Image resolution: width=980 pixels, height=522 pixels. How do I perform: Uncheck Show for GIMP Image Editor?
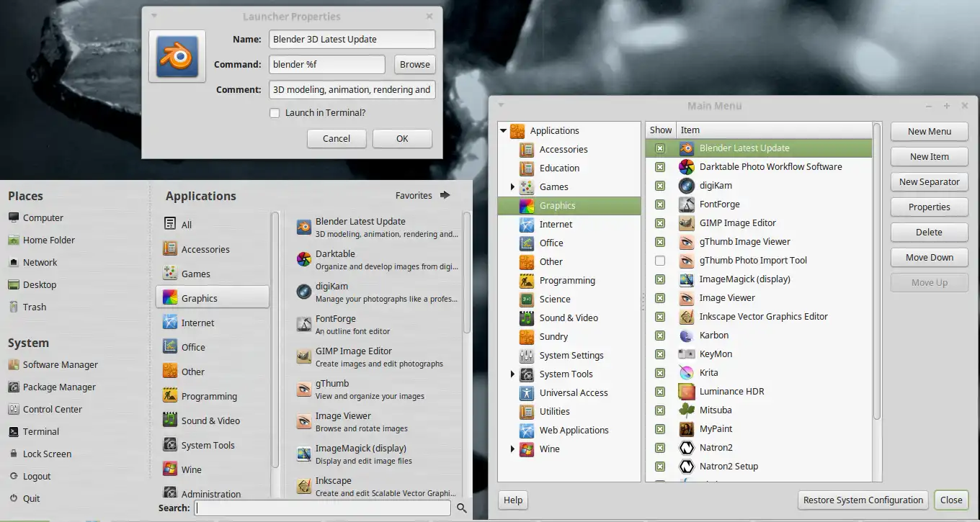pos(660,223)
